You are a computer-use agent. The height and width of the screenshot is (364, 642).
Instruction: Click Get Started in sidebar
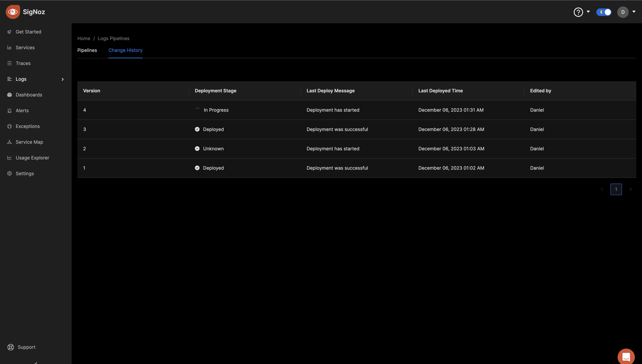tap(28, 32)
